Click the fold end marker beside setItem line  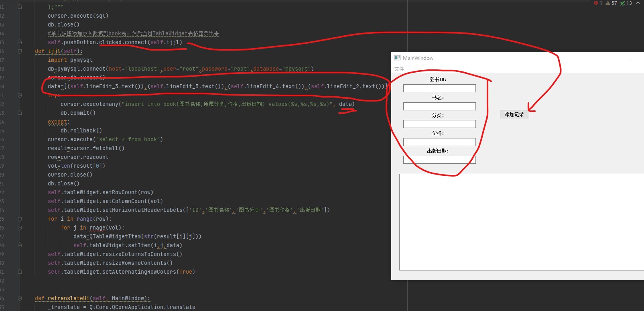click(20, 245)
